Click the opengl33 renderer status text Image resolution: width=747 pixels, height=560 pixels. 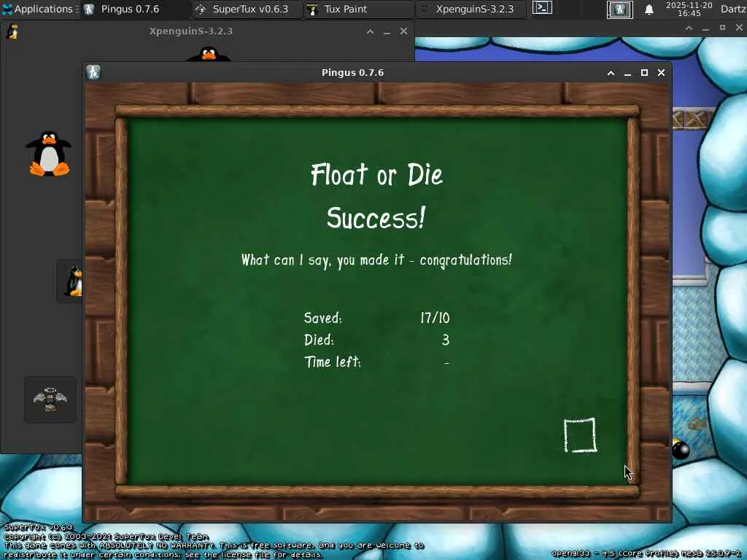(x=648, y=553)
